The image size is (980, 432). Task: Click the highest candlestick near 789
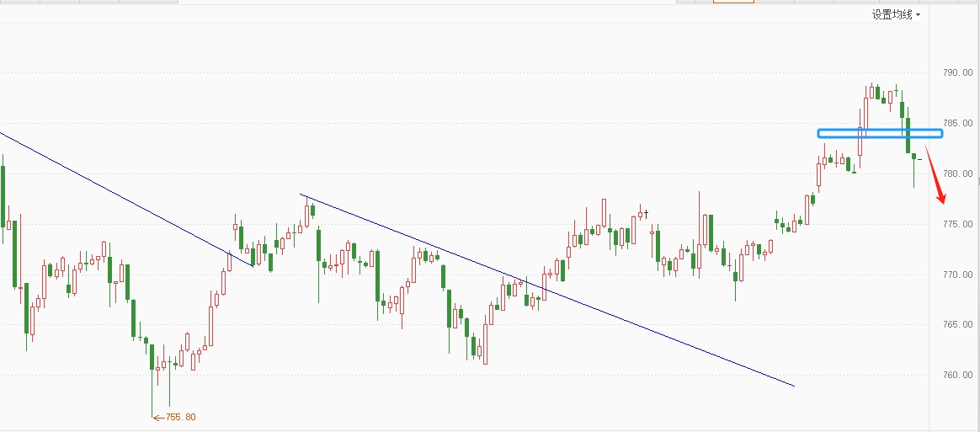coord(871,91)
